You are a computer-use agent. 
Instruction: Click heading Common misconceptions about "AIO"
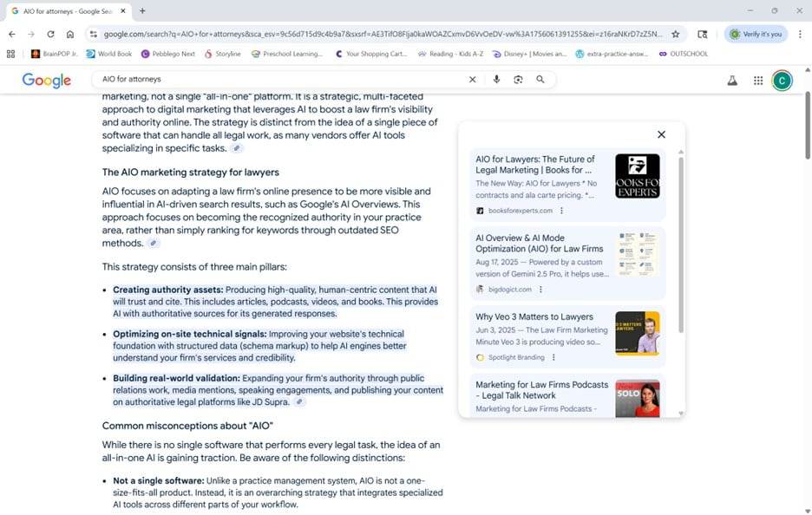187,426
